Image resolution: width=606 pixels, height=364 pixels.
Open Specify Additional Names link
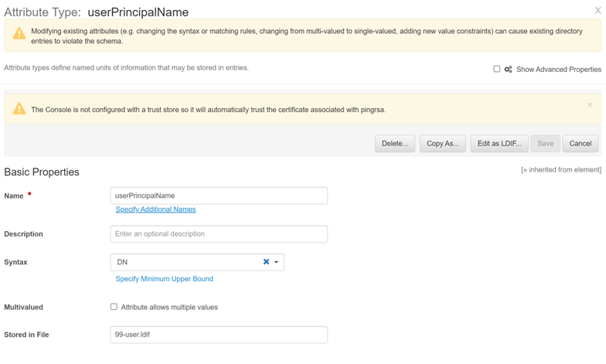(x=155, y=209)
